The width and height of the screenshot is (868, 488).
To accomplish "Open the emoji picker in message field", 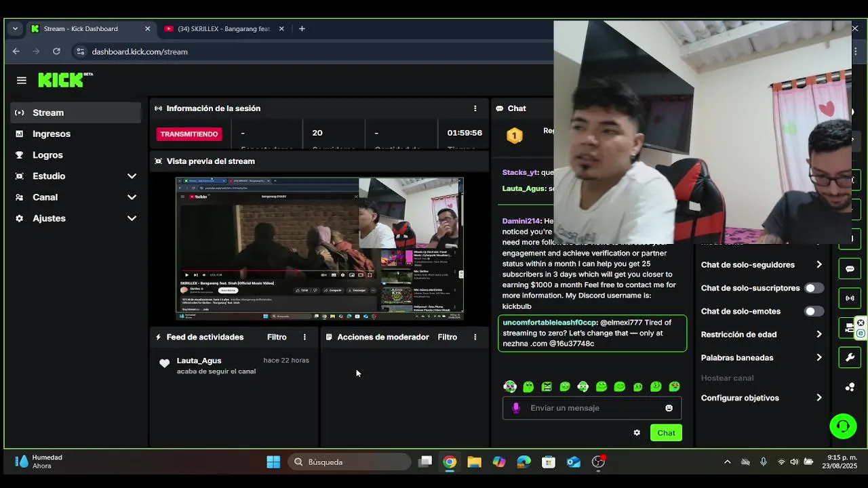I will coord(669,408).
